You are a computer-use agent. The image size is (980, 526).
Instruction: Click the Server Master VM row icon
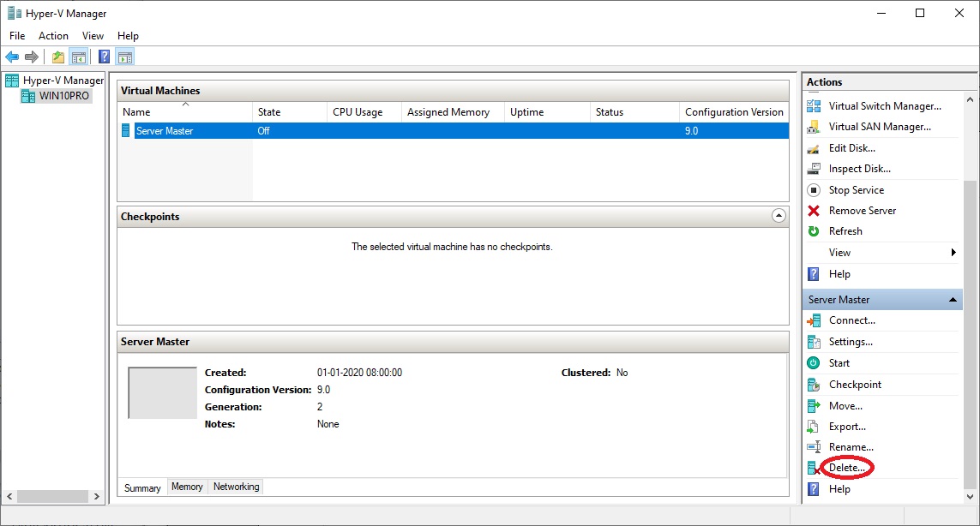(126, 130)
